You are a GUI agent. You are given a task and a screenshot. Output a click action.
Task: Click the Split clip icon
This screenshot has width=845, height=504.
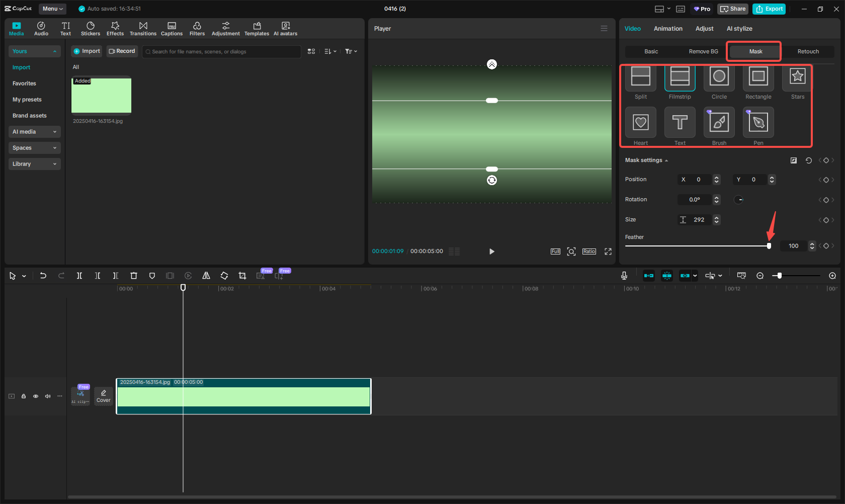click(x=79, y=276)
